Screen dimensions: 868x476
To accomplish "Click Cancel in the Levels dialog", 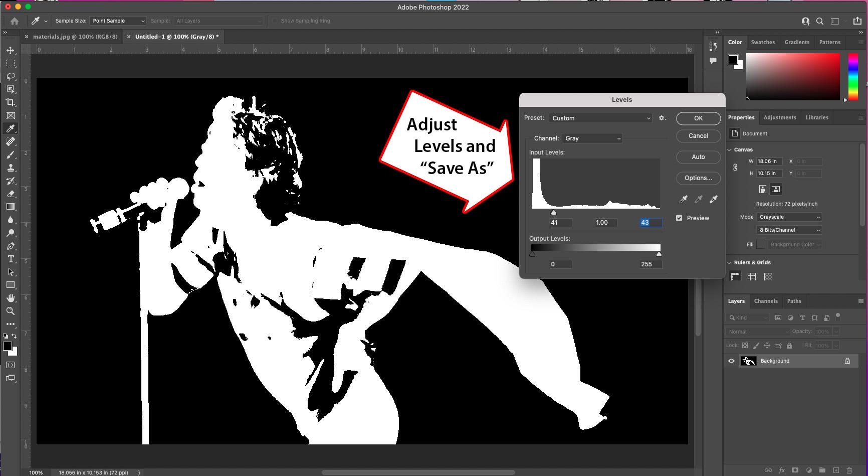I will pyautogui.click(x=699, y=136).
